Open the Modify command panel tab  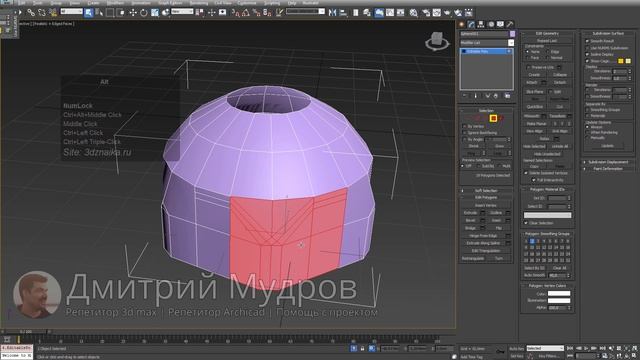[471, 24]
